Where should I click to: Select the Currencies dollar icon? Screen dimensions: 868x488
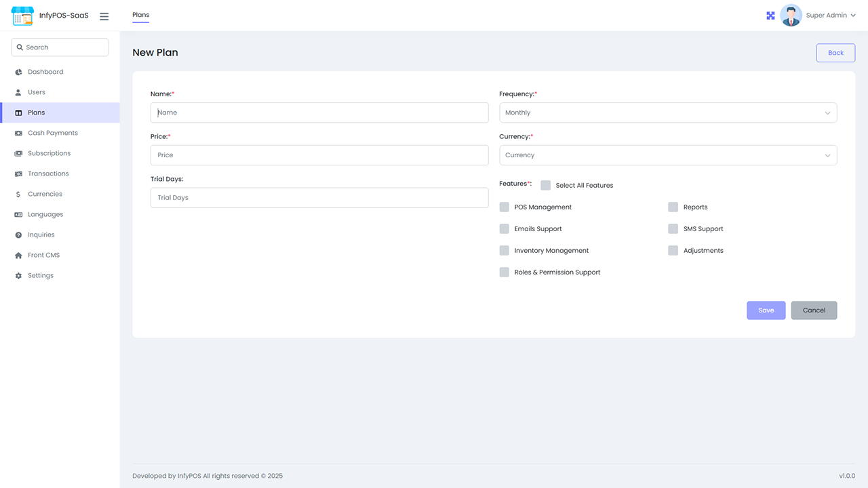(x=16, y=194)
